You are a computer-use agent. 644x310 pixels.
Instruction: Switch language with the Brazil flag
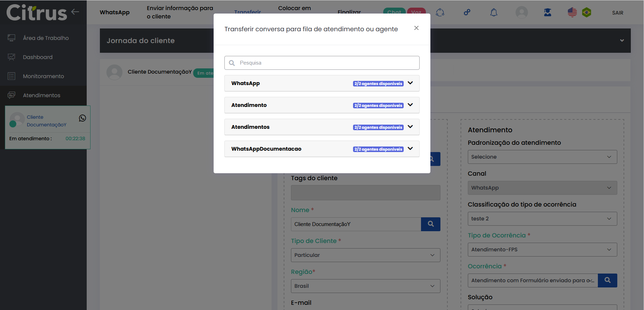[x=586, y=13]
